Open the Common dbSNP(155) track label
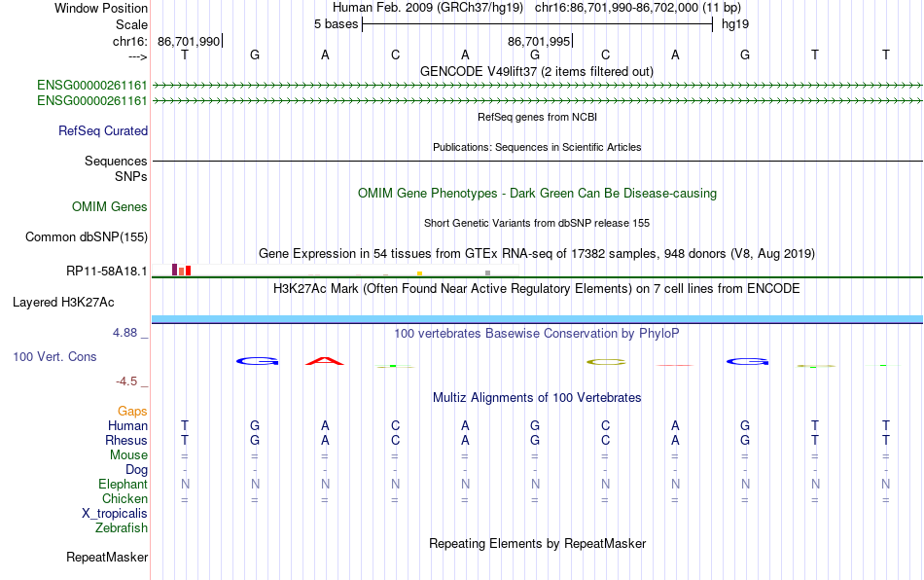924x580 pixels. pos(87,236)
